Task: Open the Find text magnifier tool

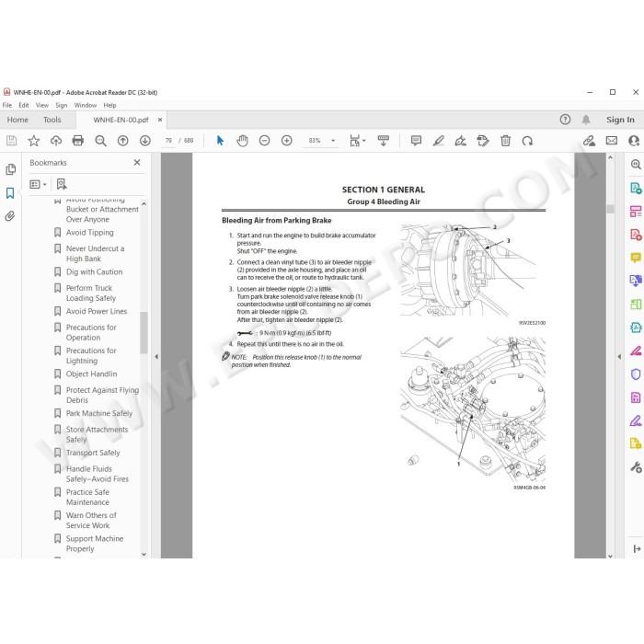Action: pos(100,141)
